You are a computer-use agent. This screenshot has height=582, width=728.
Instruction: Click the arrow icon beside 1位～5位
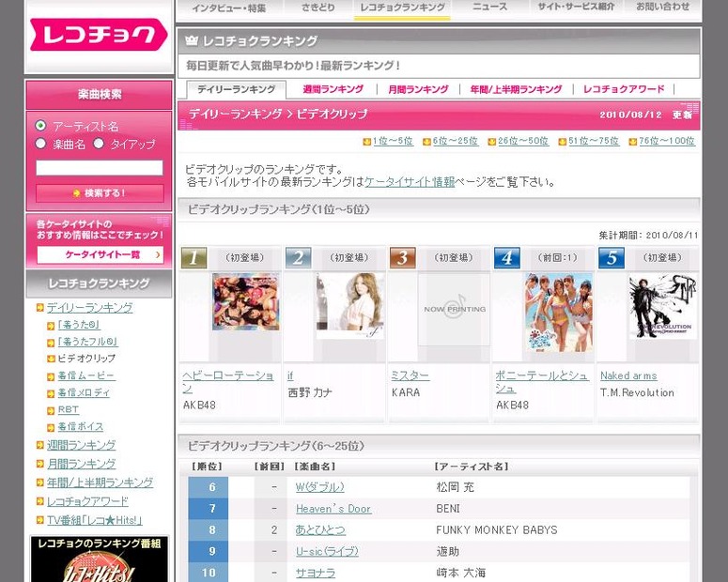[366, 142]
